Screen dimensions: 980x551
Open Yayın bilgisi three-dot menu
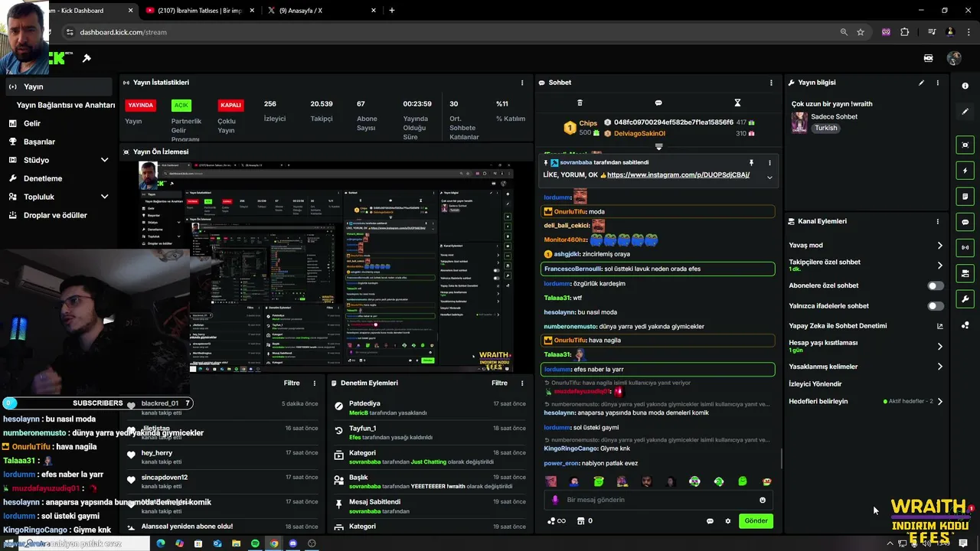pyautogui.click(x=937, y=83)
